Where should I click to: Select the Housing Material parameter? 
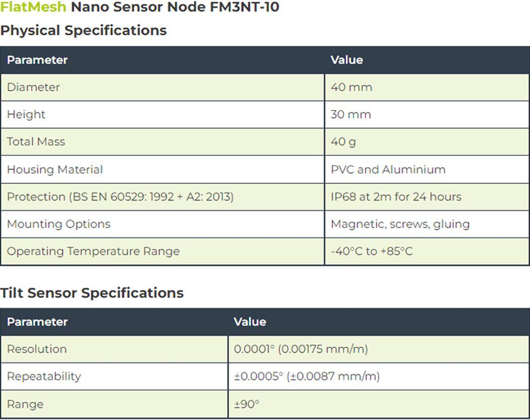click(x=55, y=169)
